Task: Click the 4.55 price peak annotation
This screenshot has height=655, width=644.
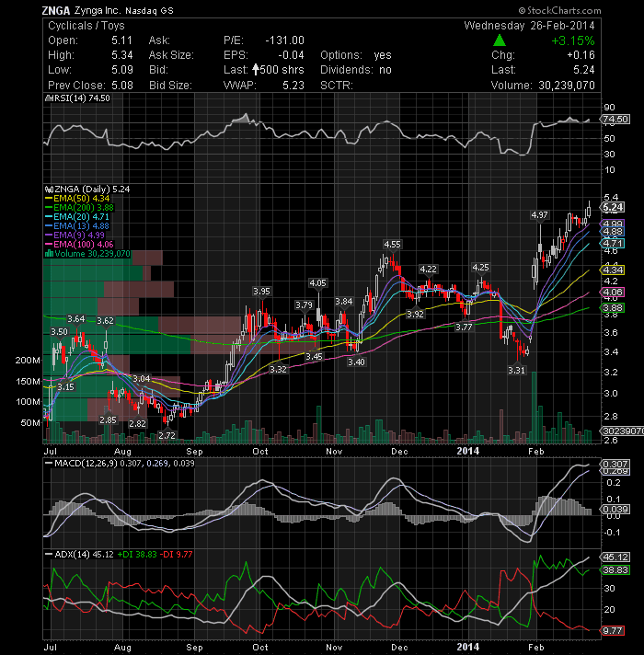Action: pos(392,245)
